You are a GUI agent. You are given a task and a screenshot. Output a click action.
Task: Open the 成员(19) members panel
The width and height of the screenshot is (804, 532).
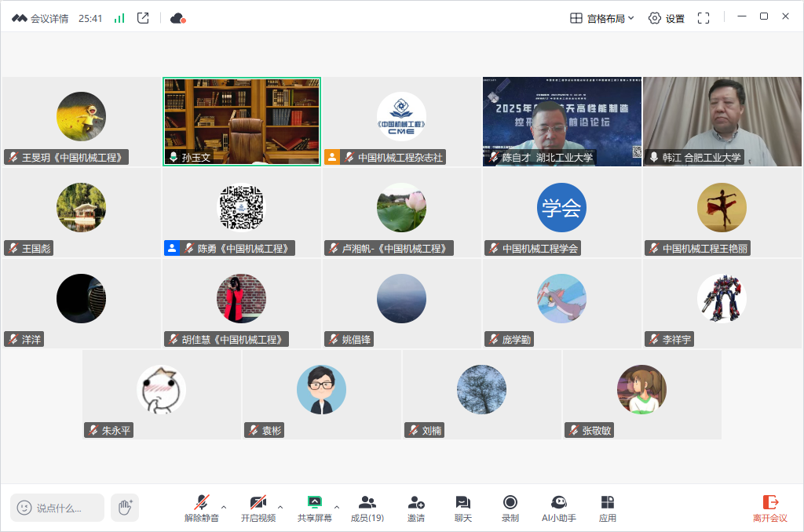pyautogui.click(x=367, y=508)
